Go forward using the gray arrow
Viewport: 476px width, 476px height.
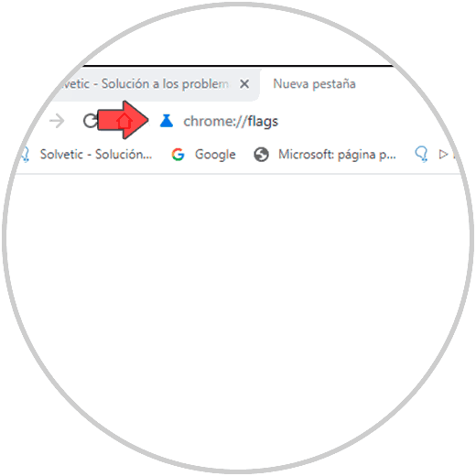coord(57,121)
